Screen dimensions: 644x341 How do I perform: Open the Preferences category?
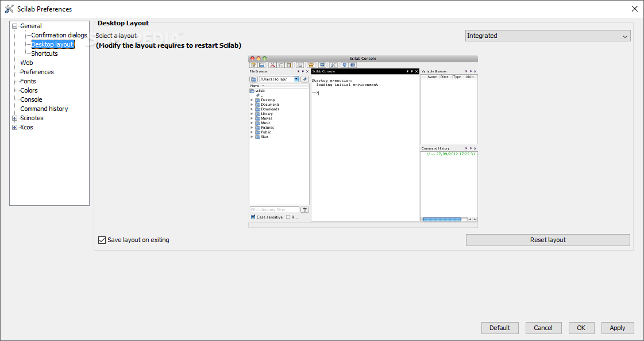click(37, 72)
